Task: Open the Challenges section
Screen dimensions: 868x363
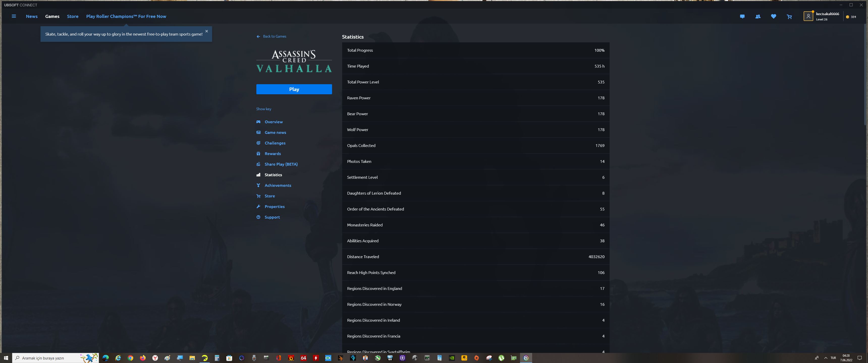Action: click(275, 143)
